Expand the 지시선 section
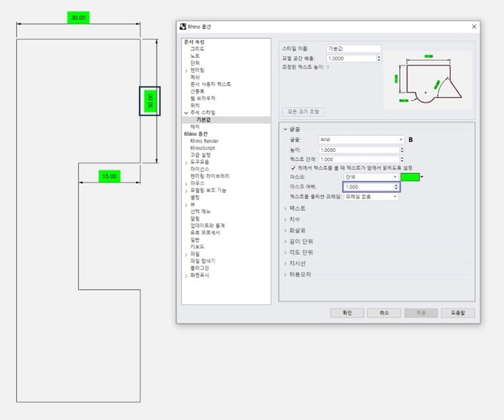 click(285, 263)
